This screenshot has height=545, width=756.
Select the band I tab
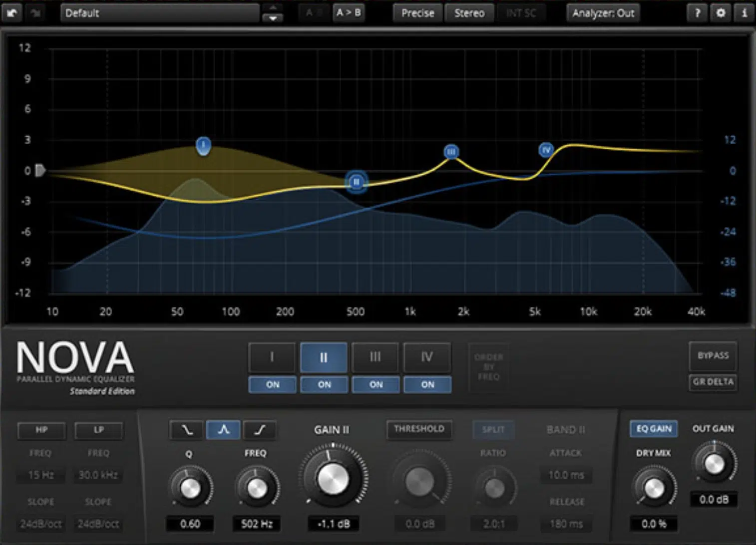pos(272,357)
